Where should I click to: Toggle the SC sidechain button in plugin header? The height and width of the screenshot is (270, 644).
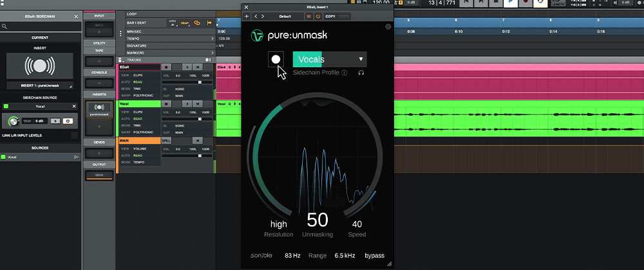coord(309,16)
